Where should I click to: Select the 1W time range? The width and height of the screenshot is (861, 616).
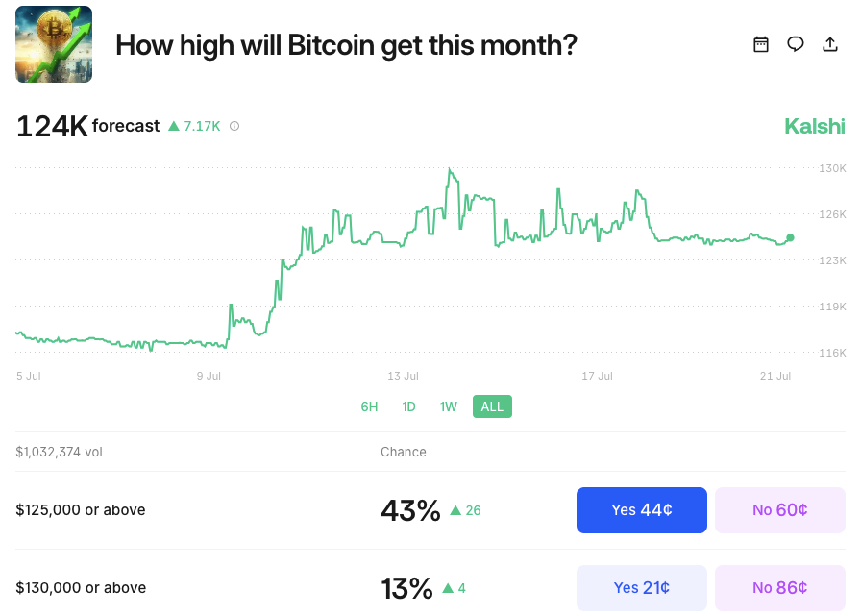tap(448, 407)
